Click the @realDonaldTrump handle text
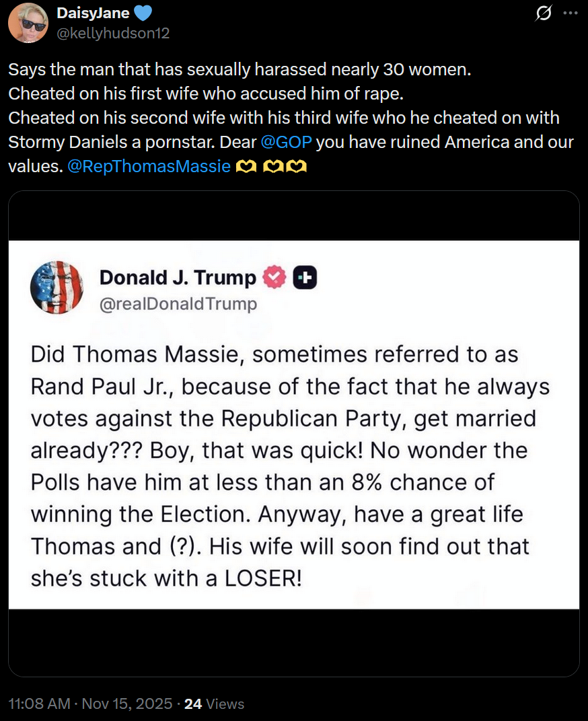This screenshot has width=588, height=721. [178, 304]
